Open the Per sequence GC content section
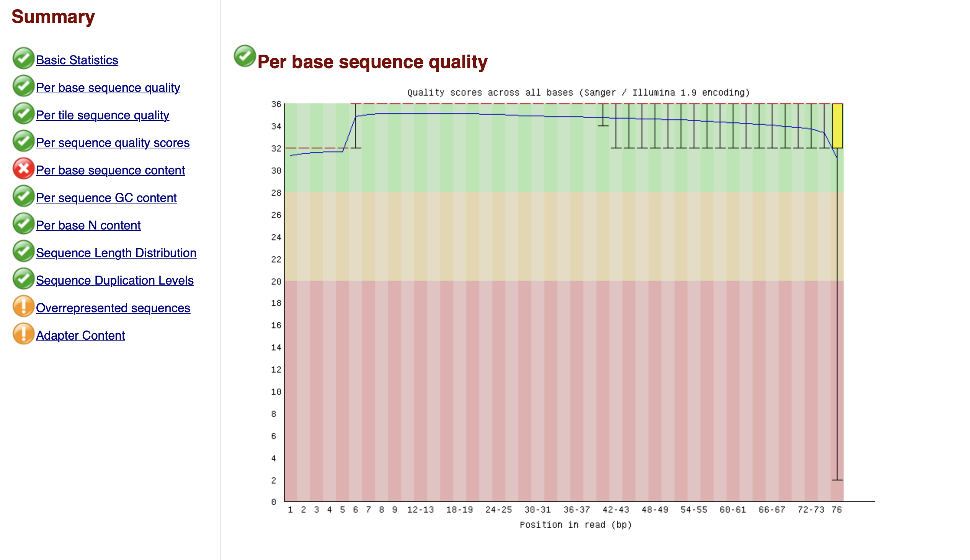This screenshot has height=560, width=970. click(106, 198)
